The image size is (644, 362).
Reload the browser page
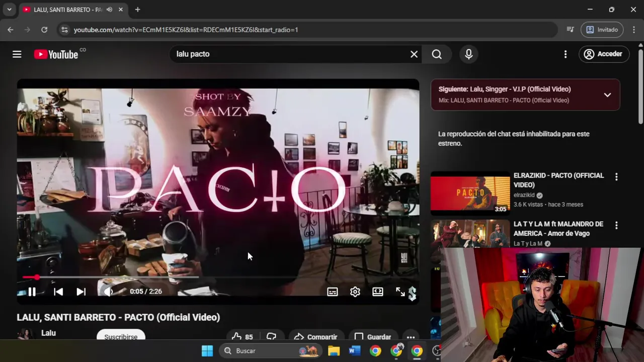44,30
